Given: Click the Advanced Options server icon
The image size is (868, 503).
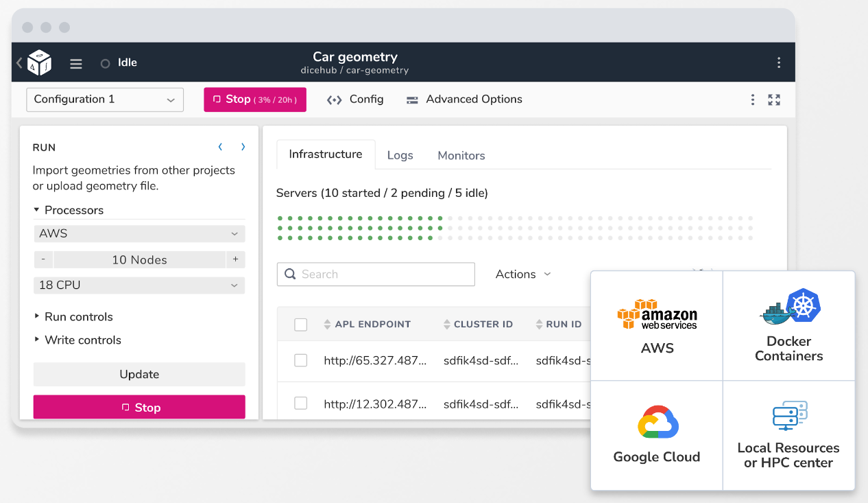Looking at the screenshot, I should point(412,100).
